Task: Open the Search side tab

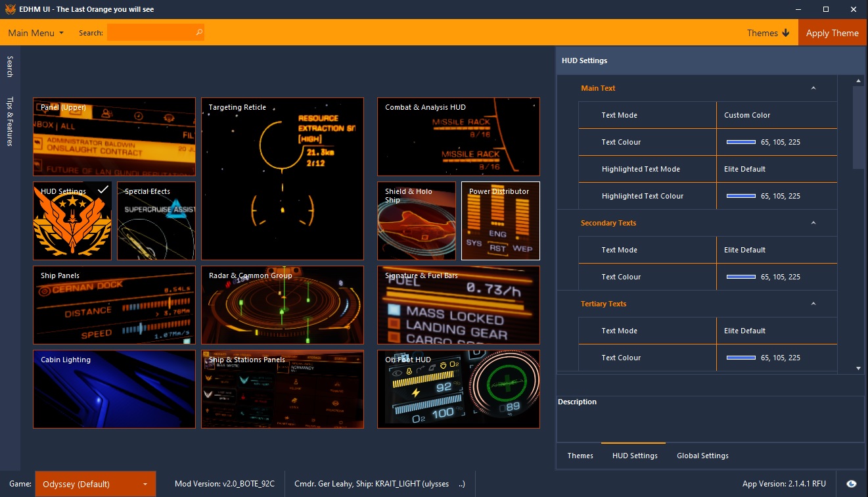Action: pos(10,66)
